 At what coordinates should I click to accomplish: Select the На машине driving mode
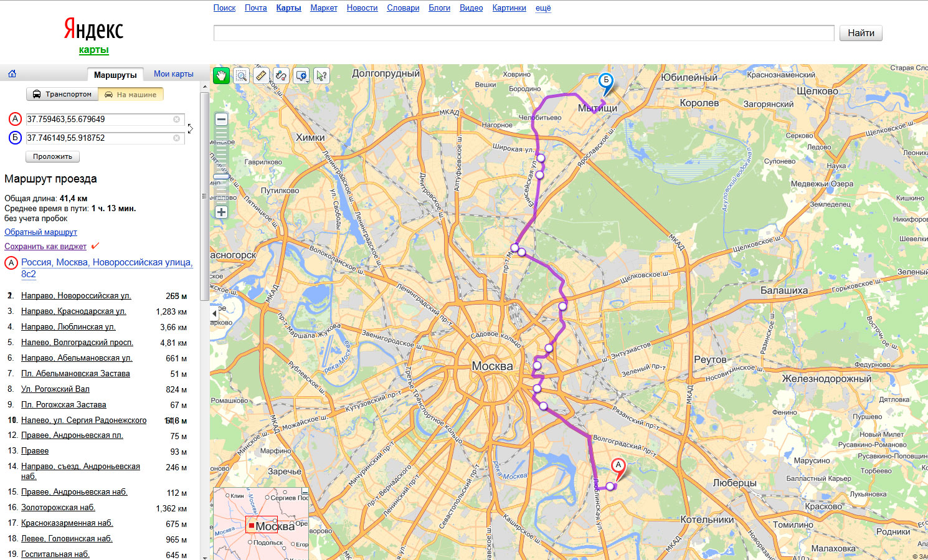pos(131,95)
